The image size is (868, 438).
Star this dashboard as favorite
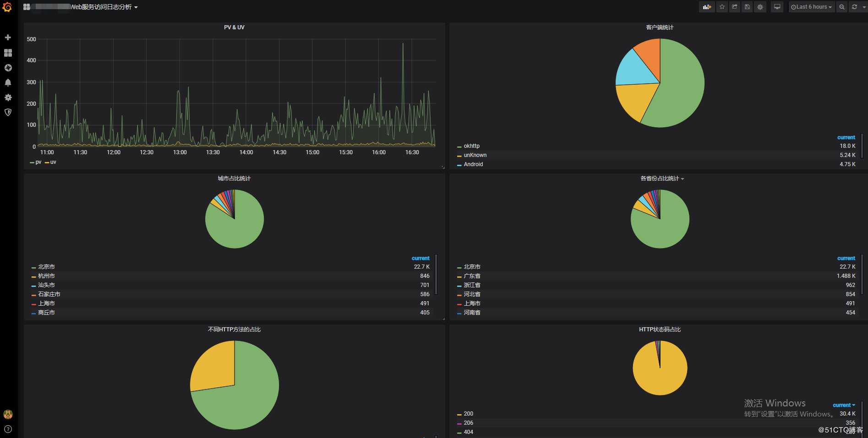pyautogui.click(x=722, y=7)
